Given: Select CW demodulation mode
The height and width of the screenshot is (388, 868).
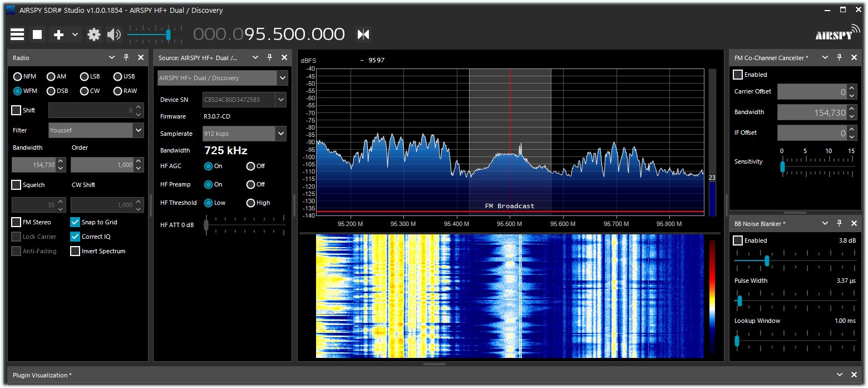Looking at the screenshot, I should click(x=90, y=91).
